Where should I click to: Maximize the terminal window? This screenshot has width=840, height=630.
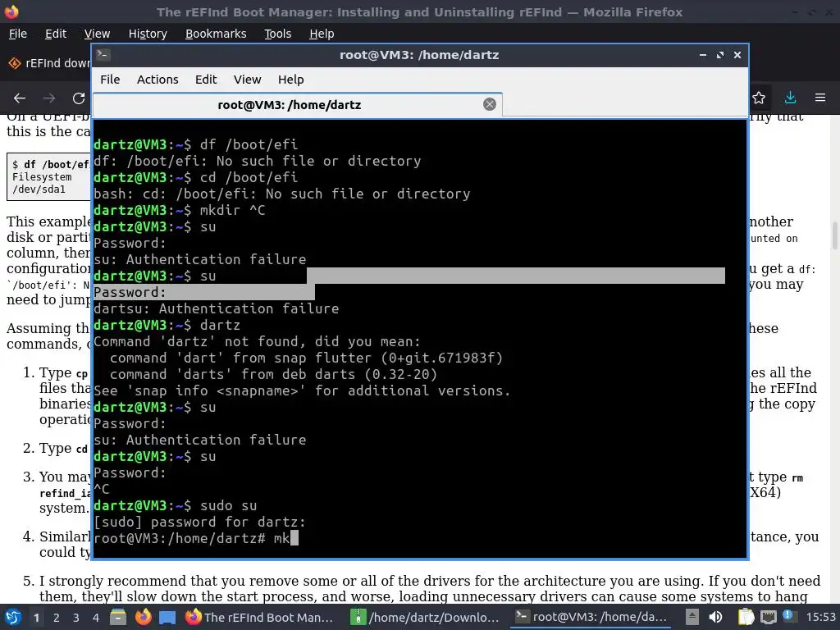(720, 55)
